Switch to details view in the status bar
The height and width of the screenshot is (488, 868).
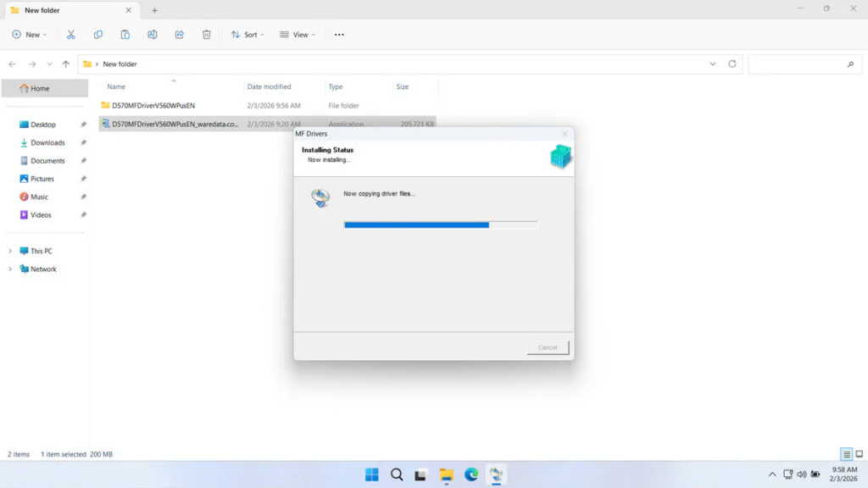click(x=844, y=454)
